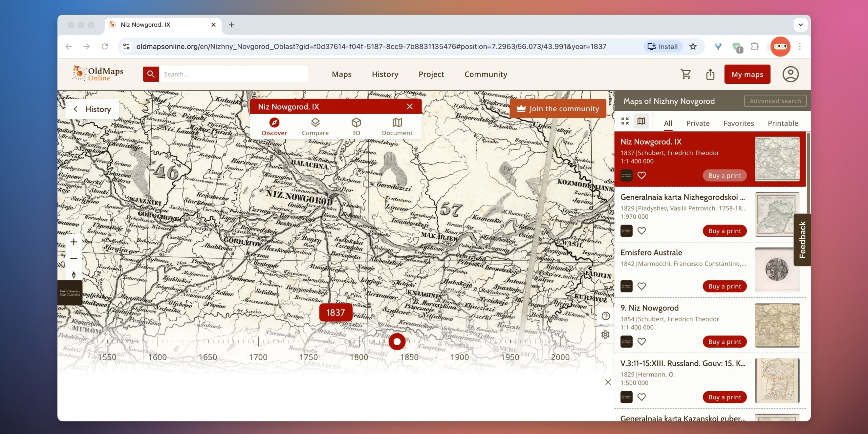Click the Emisfero Australe map thumbnail
Screen dimensions: 868x434
pos(777,269)
